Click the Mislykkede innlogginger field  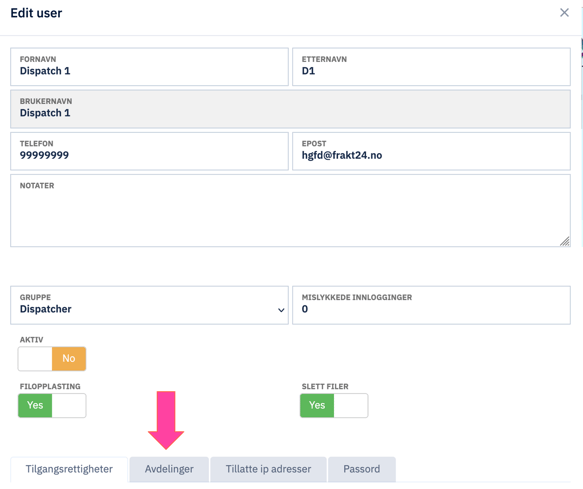point(431,305)
